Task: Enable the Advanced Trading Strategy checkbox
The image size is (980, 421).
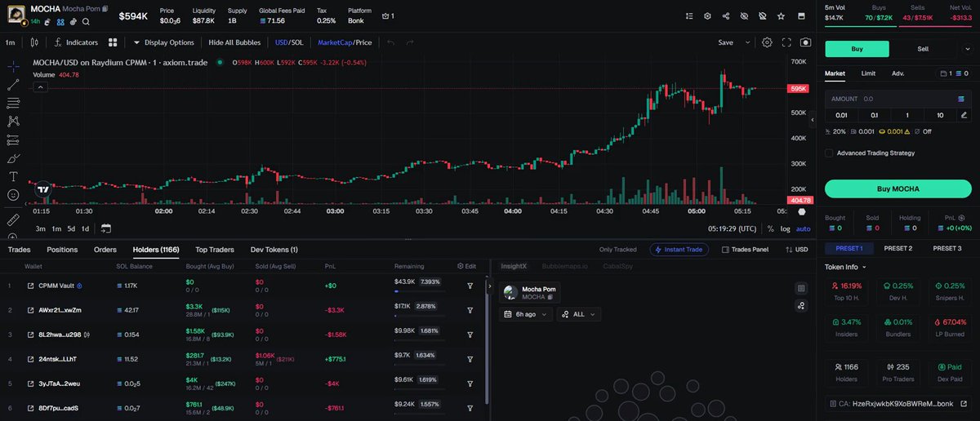Action: point(829,153)
